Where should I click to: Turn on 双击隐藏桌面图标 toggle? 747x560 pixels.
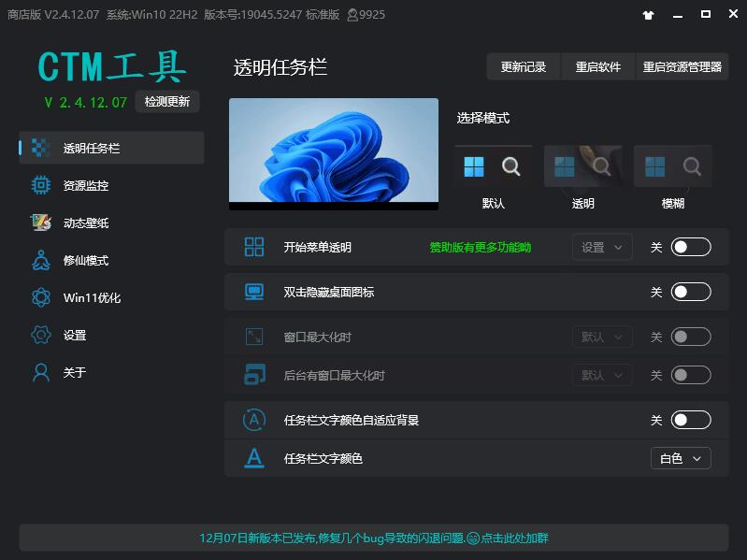pyautogui.click(x=691, y=292)
